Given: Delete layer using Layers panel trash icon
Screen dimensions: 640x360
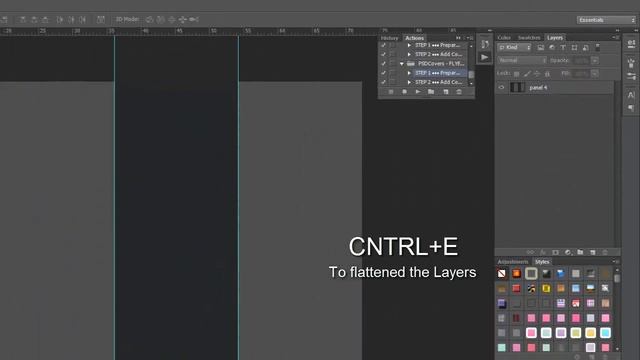Looking at the screenshot, I should 605,252.
